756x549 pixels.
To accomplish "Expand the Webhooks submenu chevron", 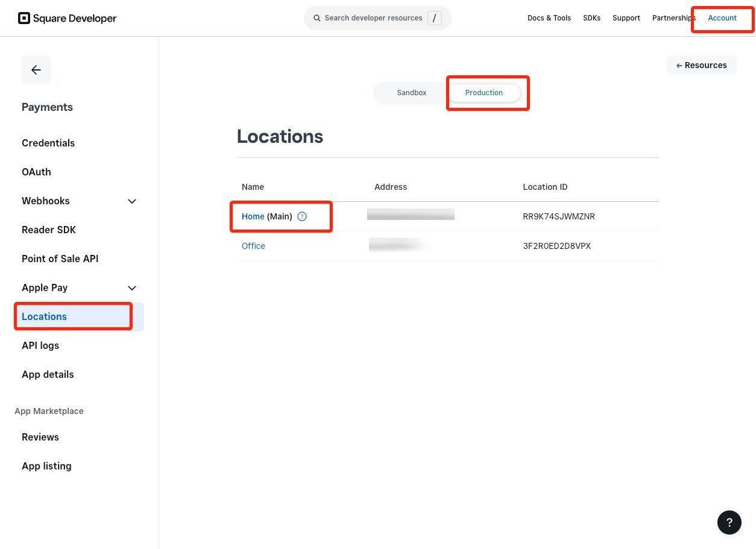I will pos(132,201).
